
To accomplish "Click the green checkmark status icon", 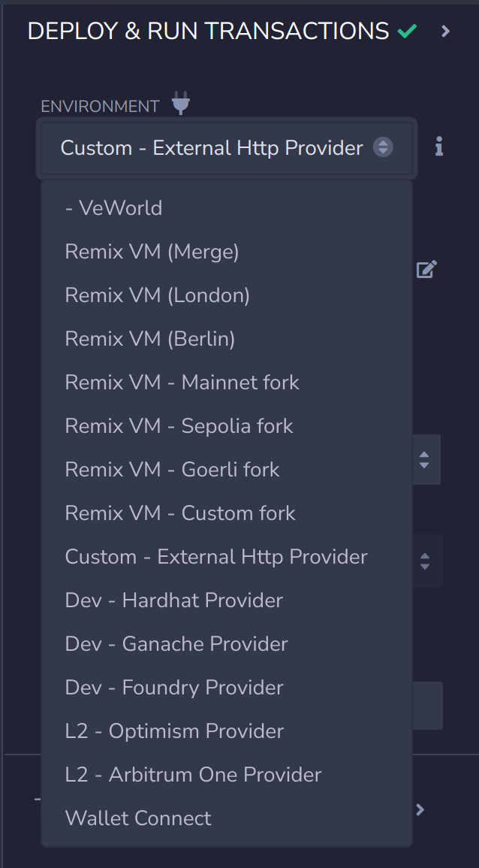I will click(x=408, y=32).
